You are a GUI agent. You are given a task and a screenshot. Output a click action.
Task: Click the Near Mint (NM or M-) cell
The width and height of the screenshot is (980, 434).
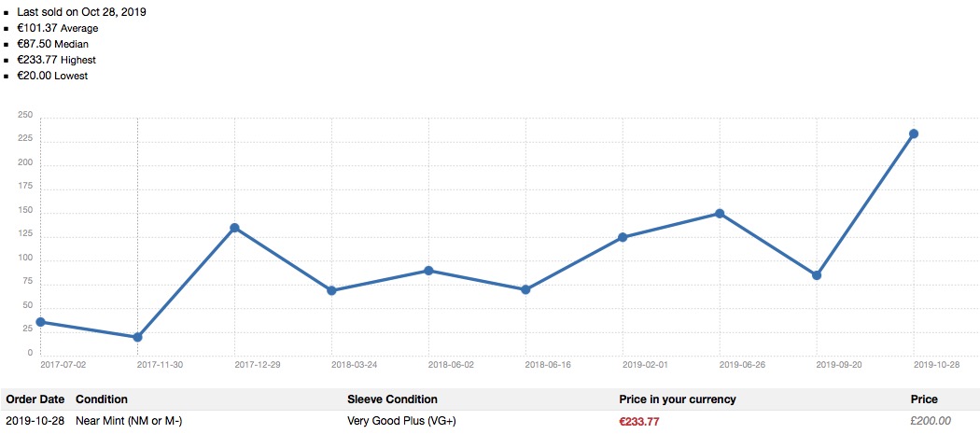click(x=129, y=422)
